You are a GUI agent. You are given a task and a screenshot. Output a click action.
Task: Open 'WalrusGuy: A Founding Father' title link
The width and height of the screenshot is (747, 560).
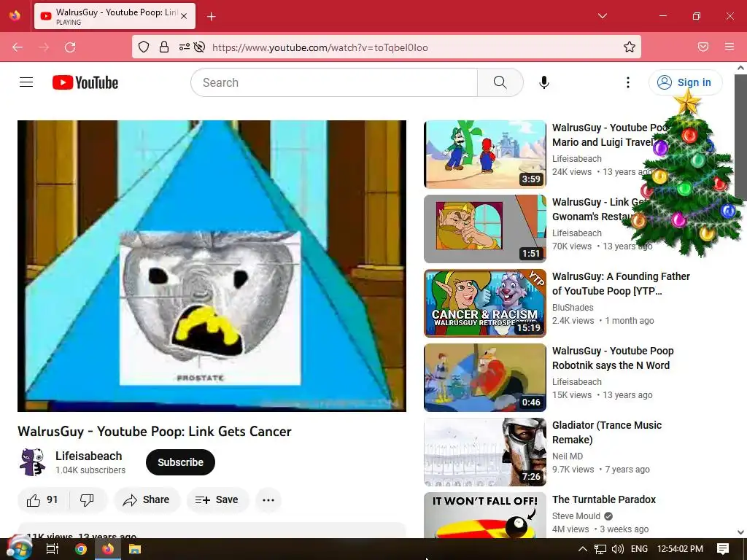click(x=621, y=284)
